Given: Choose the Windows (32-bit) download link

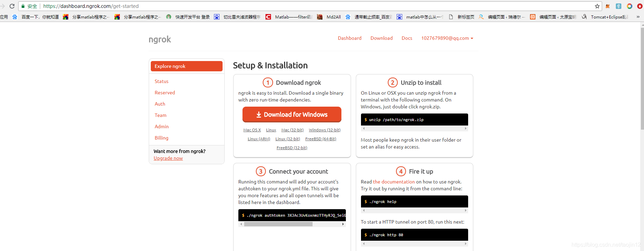Looking at the screenshot, I should (x=325, y=130).
